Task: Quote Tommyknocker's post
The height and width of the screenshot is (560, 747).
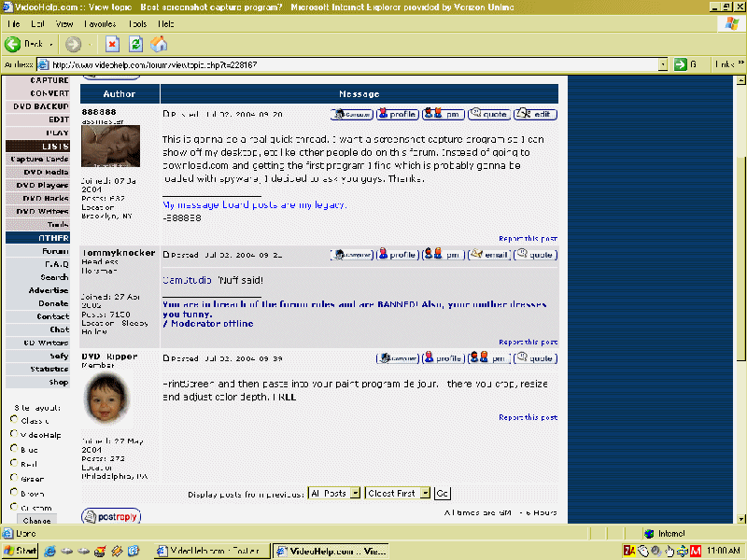Action: (535, 255)
